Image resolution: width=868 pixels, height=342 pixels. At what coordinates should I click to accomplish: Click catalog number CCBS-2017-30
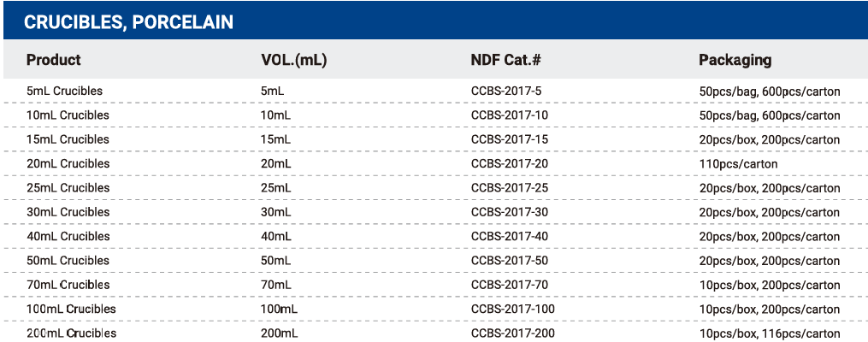tap(510, 212)
